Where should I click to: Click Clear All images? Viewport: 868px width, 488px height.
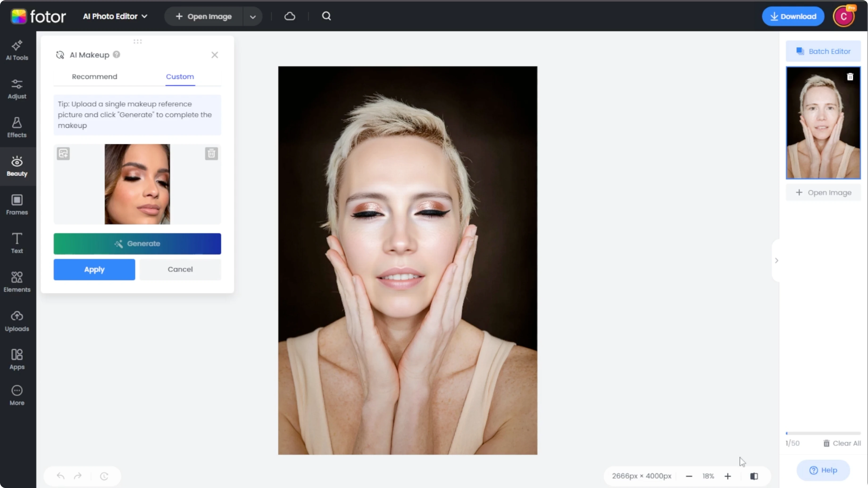tap(842, 443)
